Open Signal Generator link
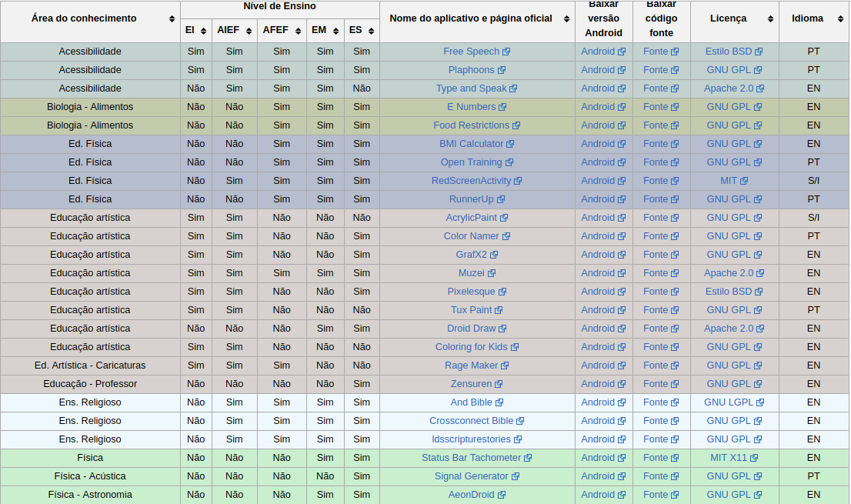 tap(476, 476)
